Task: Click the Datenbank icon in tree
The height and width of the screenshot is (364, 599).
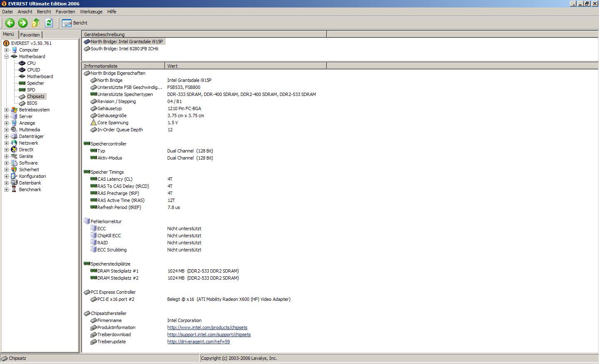Action: [x=14, y=183]
